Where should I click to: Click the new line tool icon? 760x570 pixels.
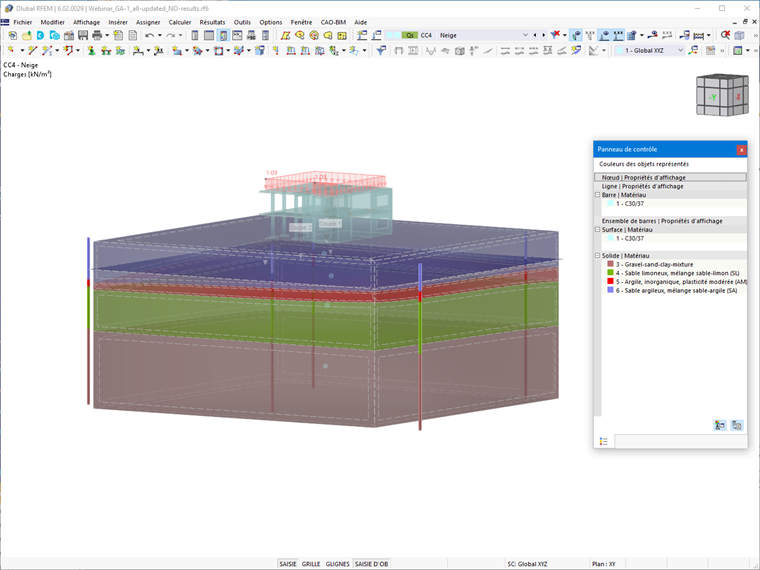tap(32, 50)
